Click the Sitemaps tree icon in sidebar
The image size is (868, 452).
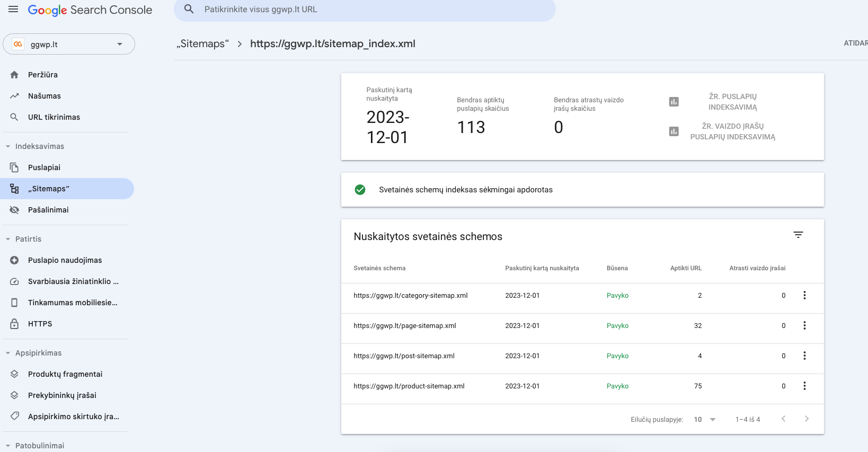coord(14,189)
